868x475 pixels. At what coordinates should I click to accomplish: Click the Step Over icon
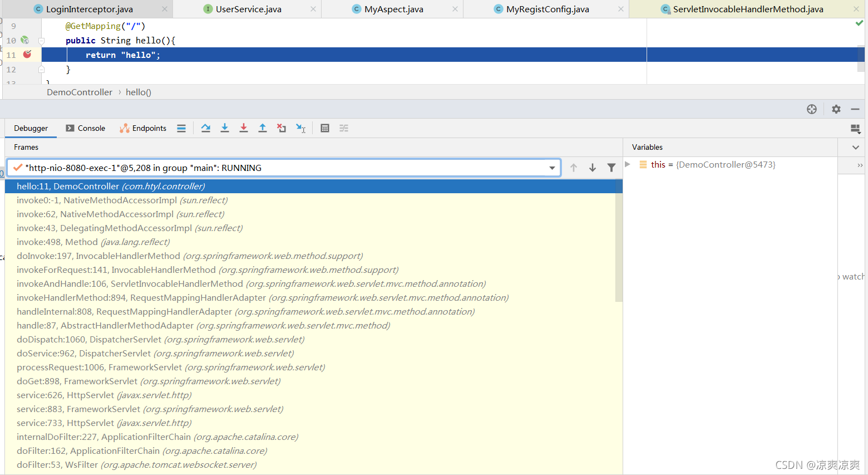(x=206, y=128)
